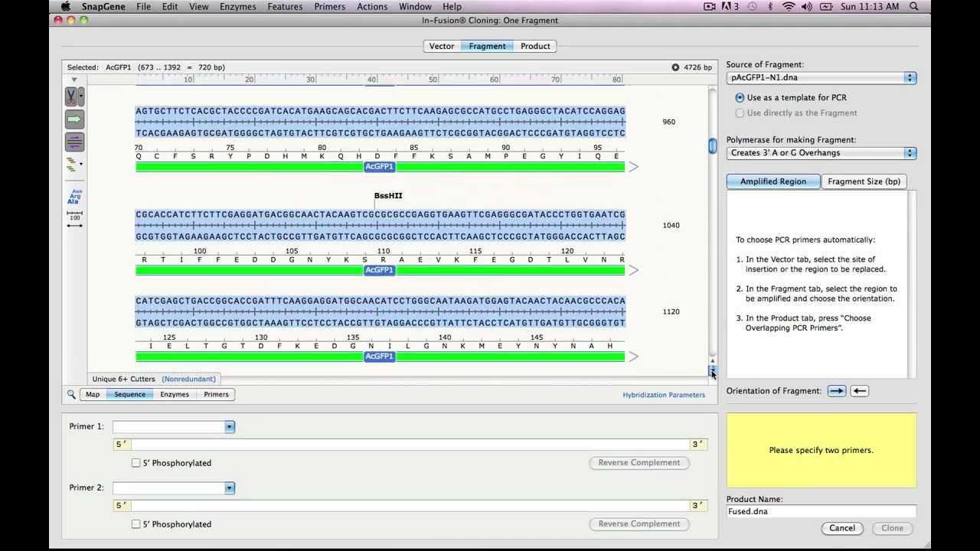Check Primer 1 5' Phosphorylated checkbox

pos(136,463)
